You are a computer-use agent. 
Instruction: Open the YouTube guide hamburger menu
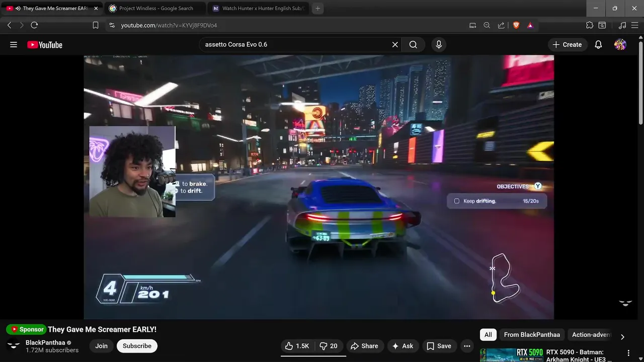click(x=14, y=45)
